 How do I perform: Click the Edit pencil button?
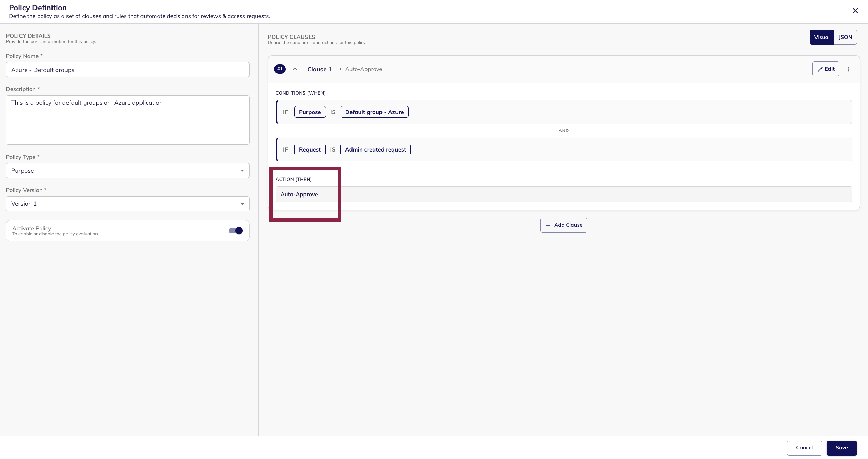825,69
